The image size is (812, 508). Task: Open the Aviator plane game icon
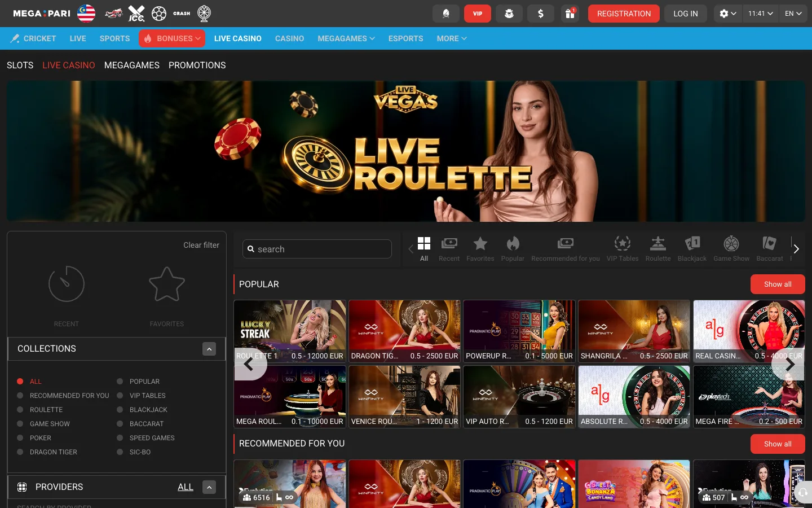(114, 13)
